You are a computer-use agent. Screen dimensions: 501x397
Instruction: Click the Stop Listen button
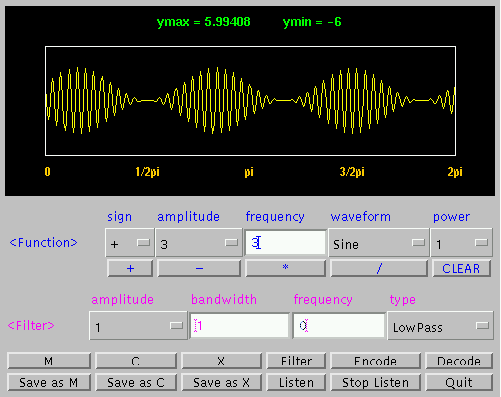[375, 382]
